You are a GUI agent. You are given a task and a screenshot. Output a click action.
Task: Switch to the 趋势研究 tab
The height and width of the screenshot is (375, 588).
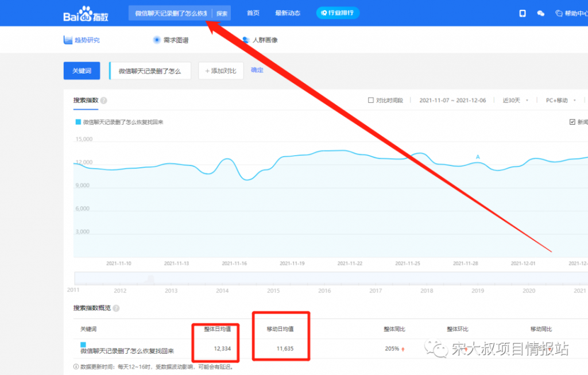coord(82,40)
